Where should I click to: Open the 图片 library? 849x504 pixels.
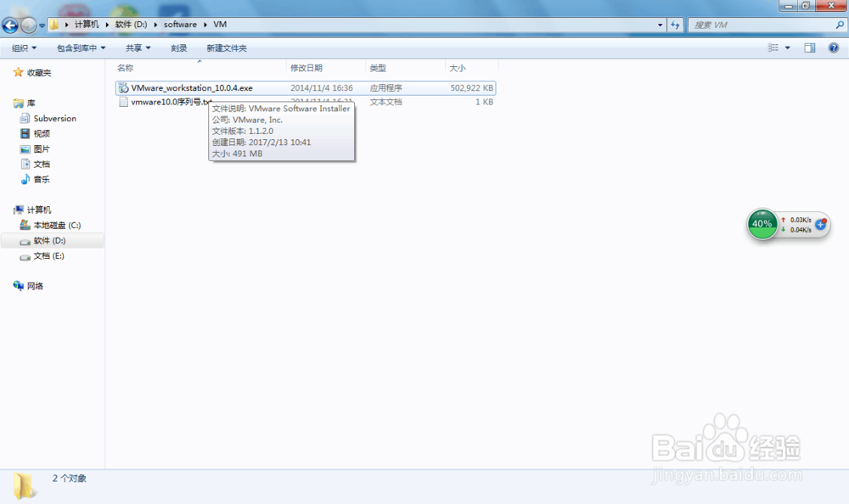tap(42, 148)
